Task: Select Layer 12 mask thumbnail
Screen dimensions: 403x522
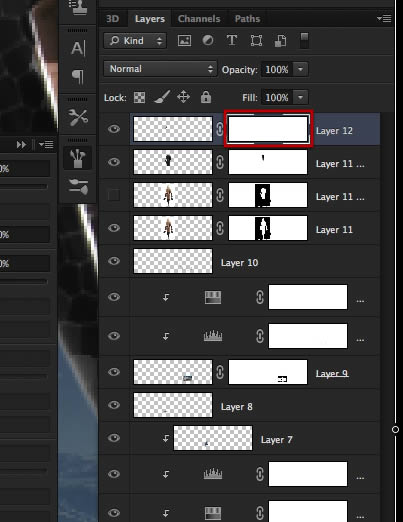Action: (268, 129)
